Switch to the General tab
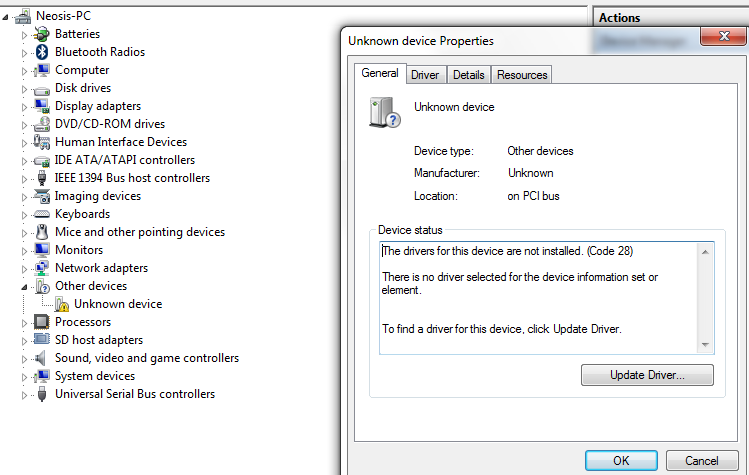Screen dimensions: 749x475 coord(380,73)
